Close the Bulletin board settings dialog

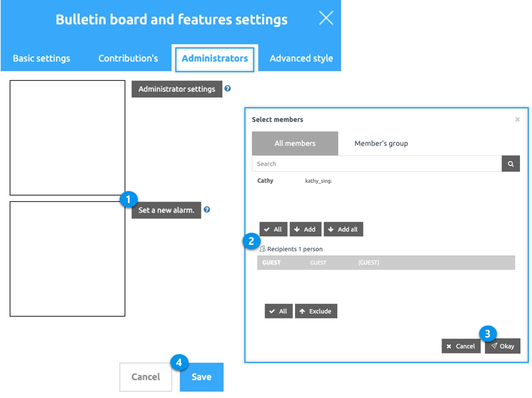(x=326, y=18)
